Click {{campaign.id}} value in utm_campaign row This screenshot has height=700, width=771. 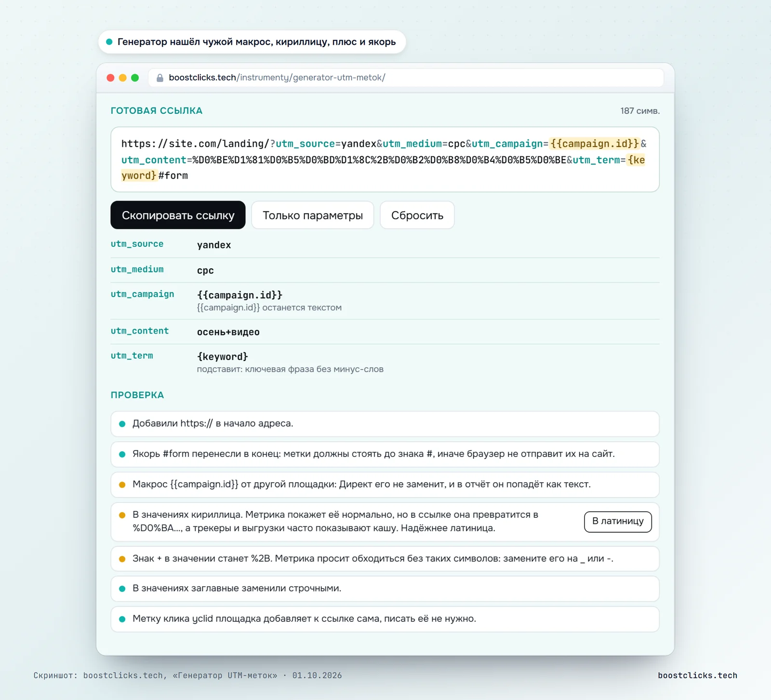point(239,295)
